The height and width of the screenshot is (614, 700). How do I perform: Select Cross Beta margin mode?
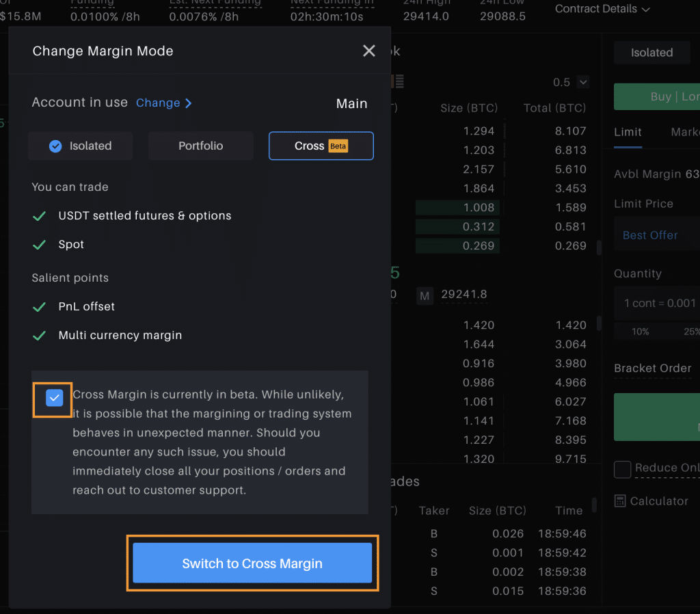pos(321,146)
